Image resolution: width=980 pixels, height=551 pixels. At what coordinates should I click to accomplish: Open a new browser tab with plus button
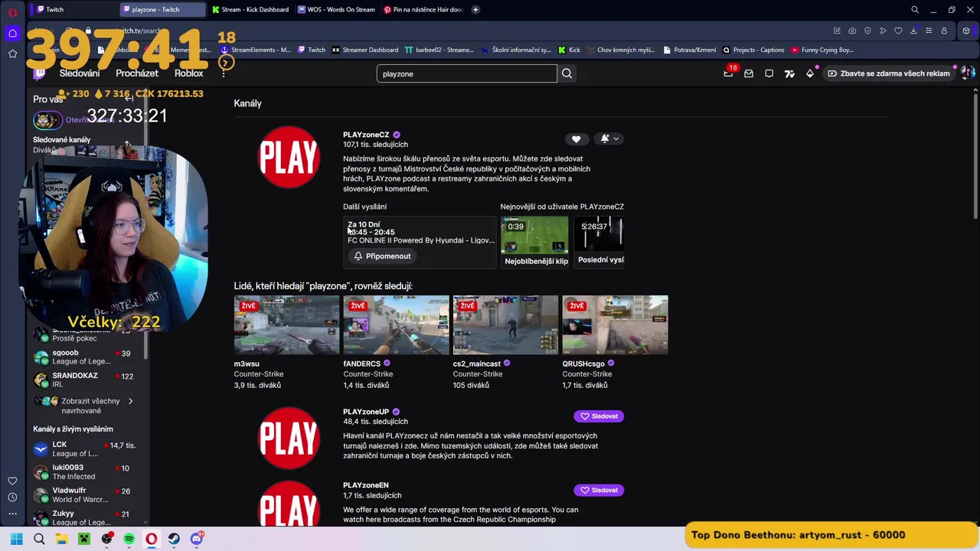click(x=475, y=10)
